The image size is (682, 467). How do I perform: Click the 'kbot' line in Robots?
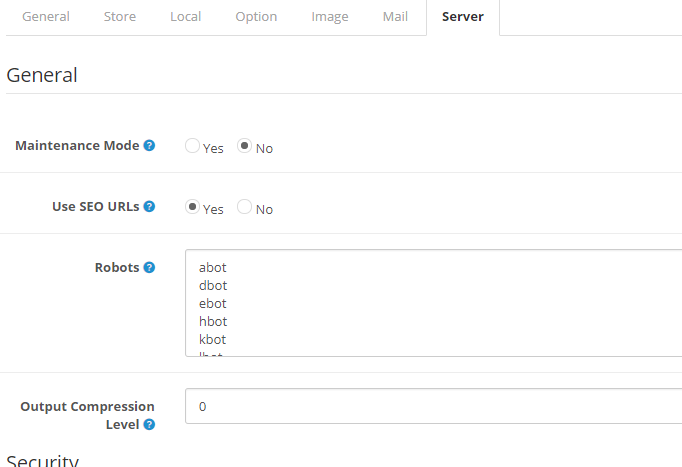(213, 339)
